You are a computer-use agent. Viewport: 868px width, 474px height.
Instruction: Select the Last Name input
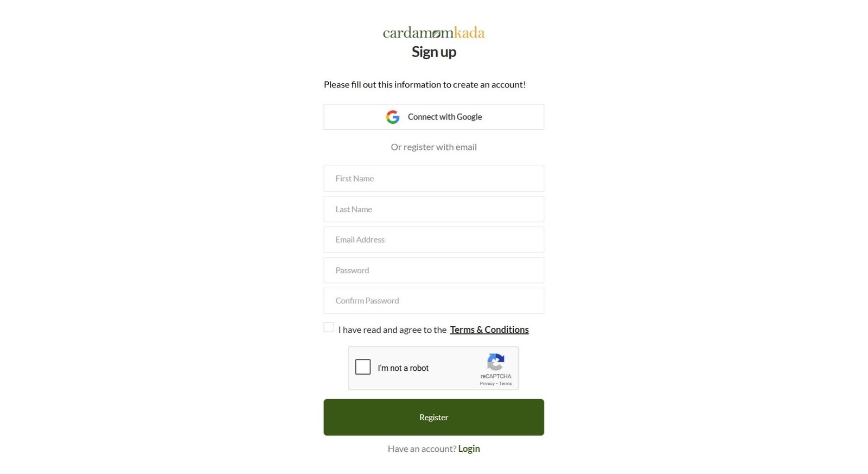[x=433, y=209]
